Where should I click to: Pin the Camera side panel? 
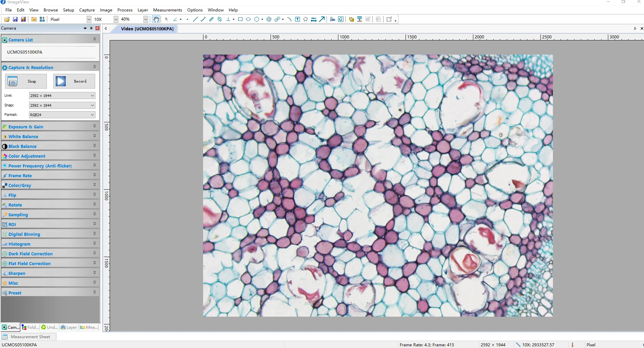(x=91, y=28)
